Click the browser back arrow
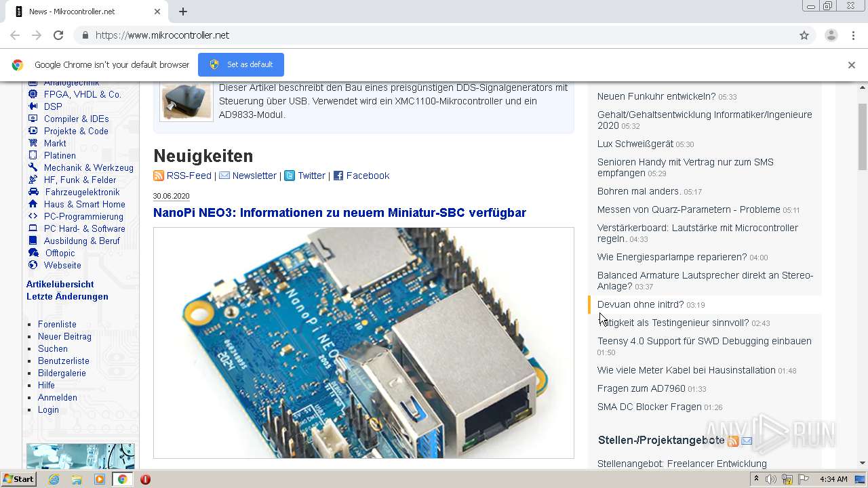 click(15, 35)
